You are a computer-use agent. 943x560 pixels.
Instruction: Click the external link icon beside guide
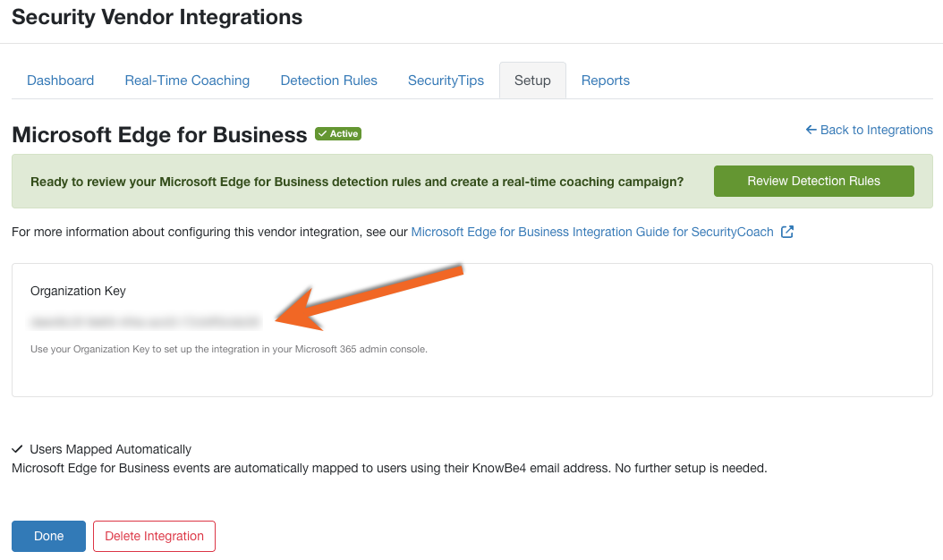(x=787, y=232)
